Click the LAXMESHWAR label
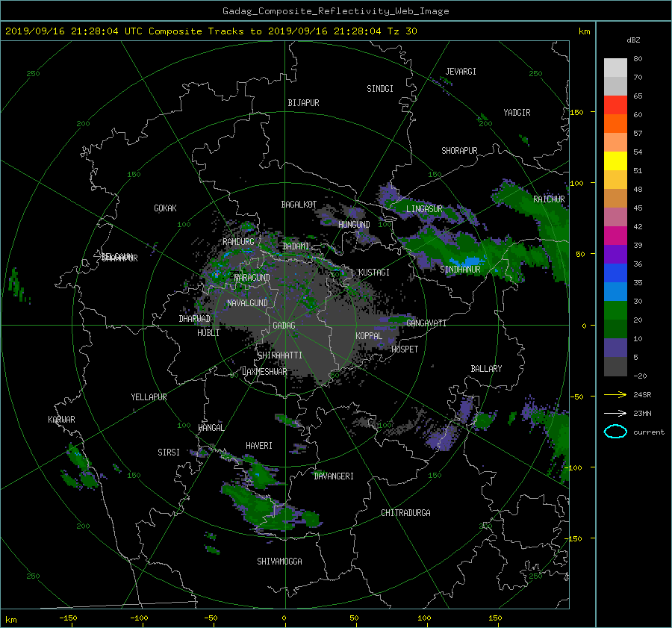Viewport: 672px width, 628px height. 264,372
